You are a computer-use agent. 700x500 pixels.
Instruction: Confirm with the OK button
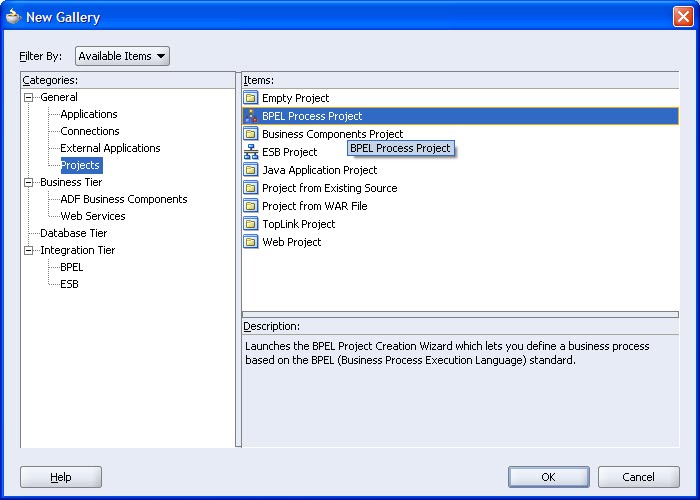tap(549, 477)
